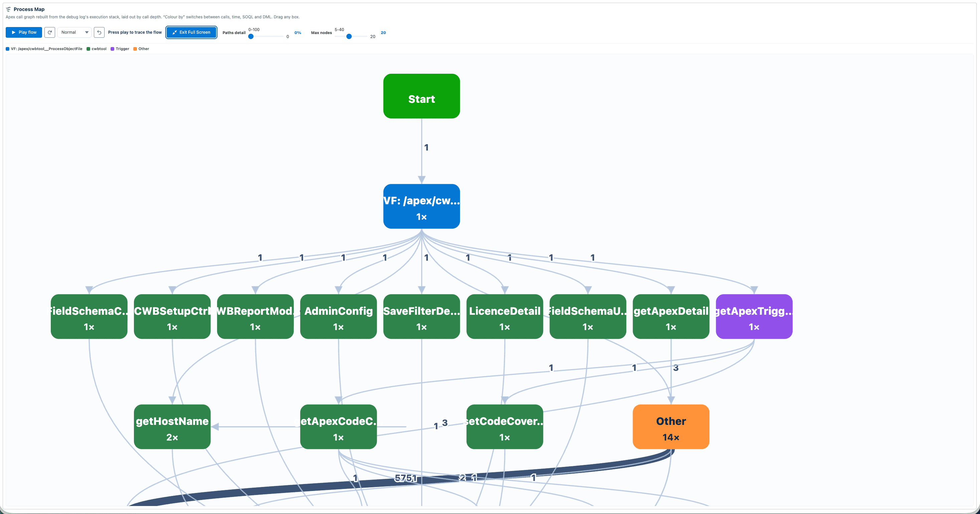Select the getHostName 2× node
Screen dimensions: 980x514
pyautogui.click(x=172, y=427)
